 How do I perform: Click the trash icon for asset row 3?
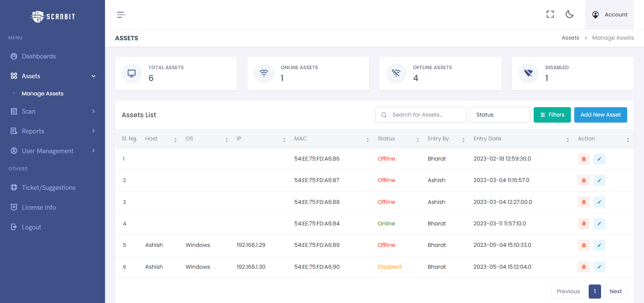pyautogui.click(x=584, y=202)
